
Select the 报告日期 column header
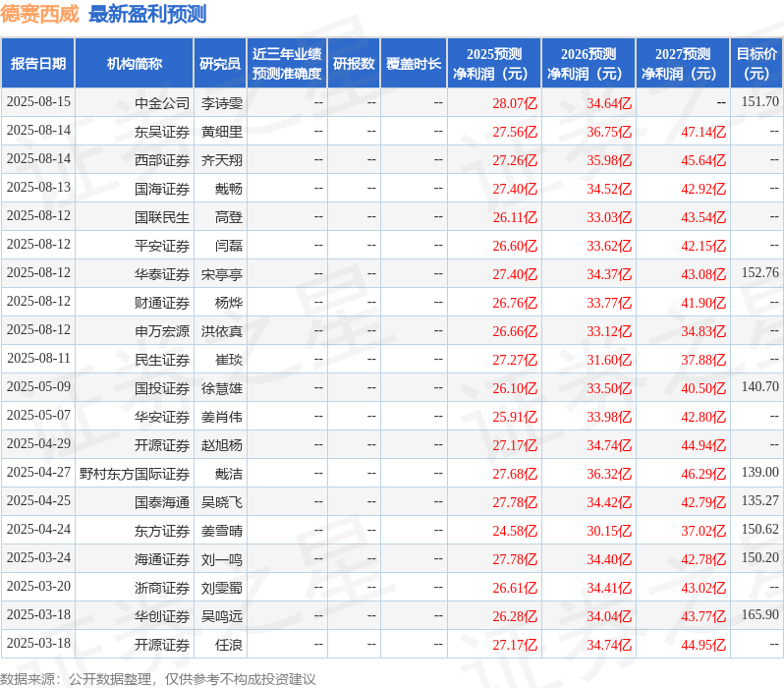tap(38, 64)
